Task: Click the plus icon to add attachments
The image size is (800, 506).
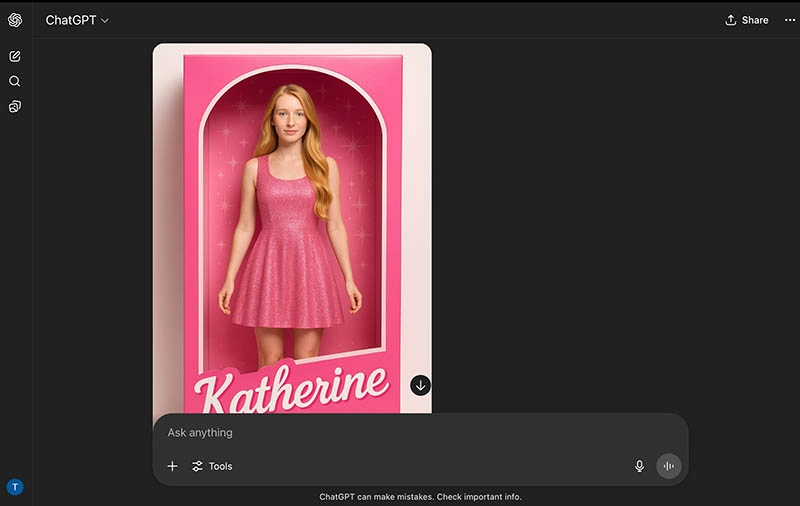Action: tap(172, 466)
